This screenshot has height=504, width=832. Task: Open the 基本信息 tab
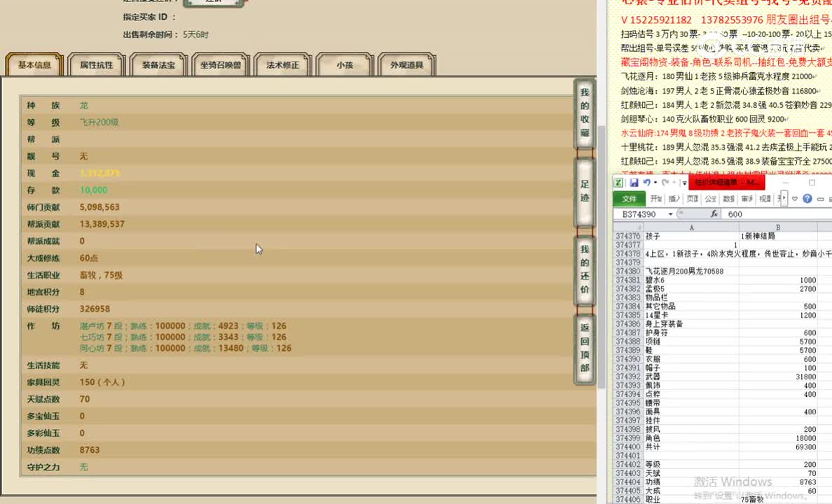point(34,64)
